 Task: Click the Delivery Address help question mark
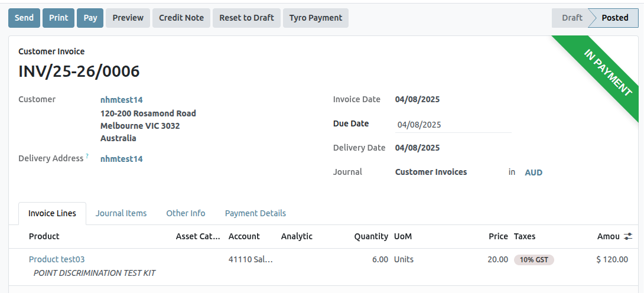pyautogui.click(x=87, y=156)
